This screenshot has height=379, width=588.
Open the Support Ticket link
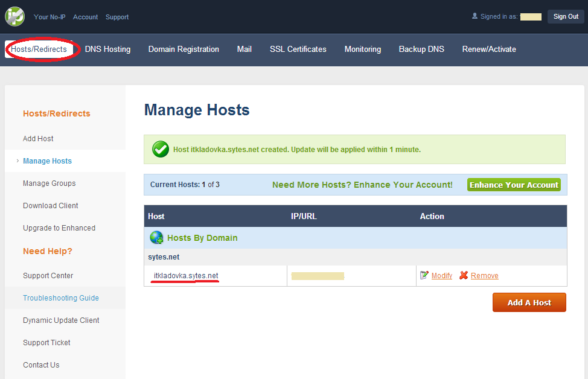(x=46, y=343)
